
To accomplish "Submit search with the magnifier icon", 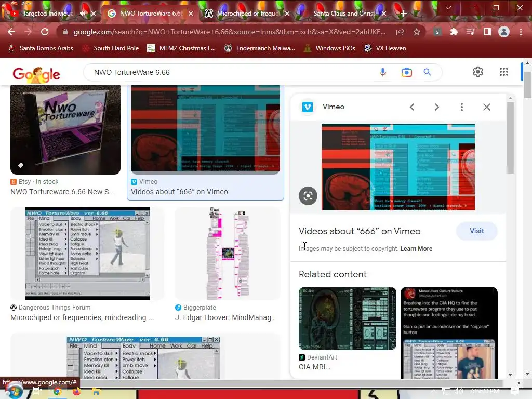I will pyautogui.click(x=427, y=72).
